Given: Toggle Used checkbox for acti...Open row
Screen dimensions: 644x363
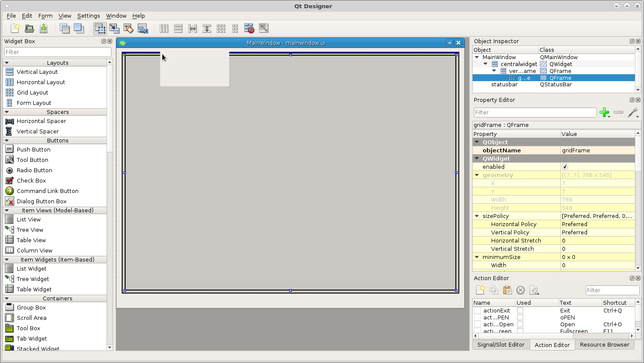Looking at the screenshot, I should click(x=520, y=324).
